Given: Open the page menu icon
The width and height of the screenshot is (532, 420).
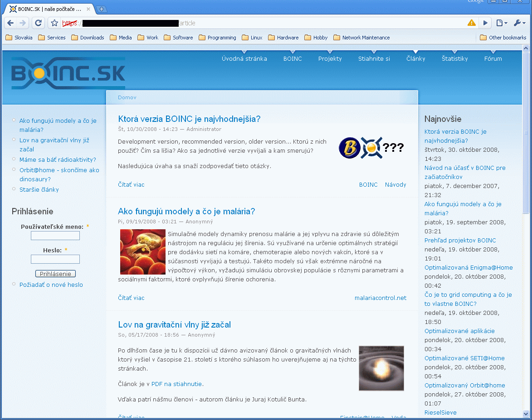Looking at the screenshot, I should (502, 23).
